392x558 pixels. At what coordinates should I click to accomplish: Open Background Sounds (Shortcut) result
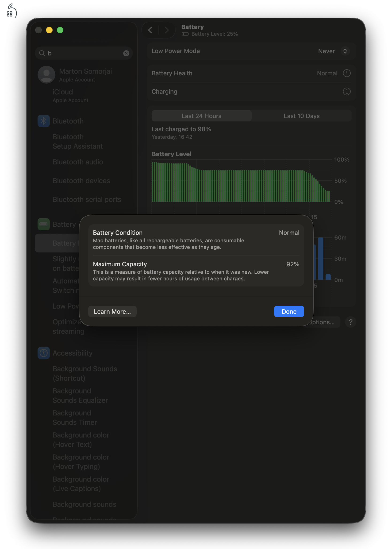coord(85,373)
